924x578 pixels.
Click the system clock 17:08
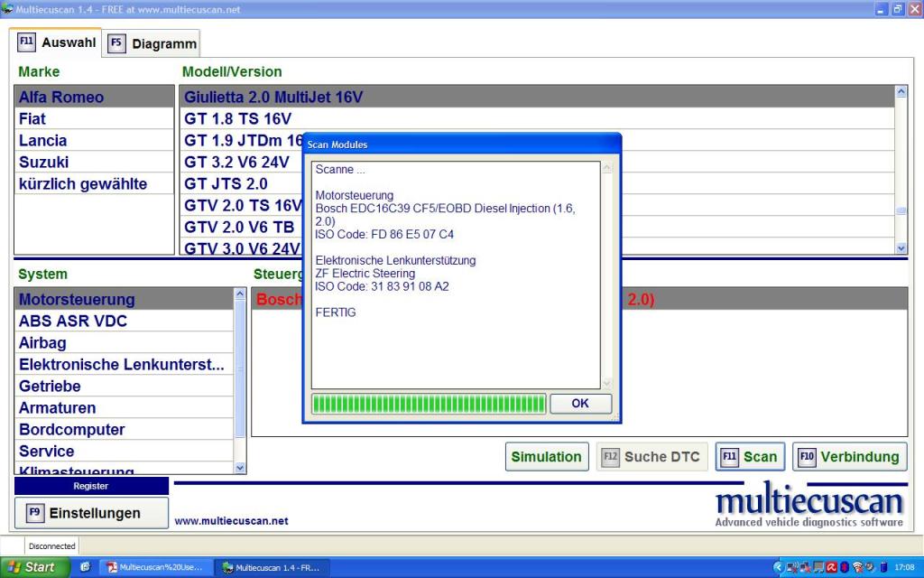pos(905,567)
